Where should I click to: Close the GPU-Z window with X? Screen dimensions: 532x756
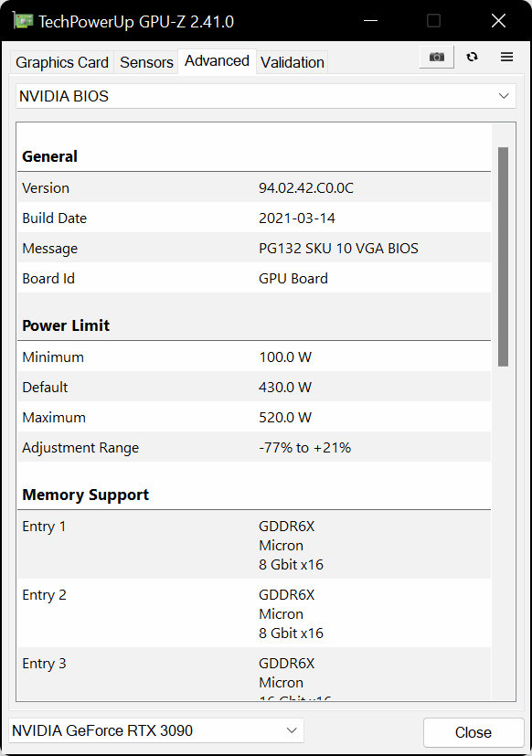pyautogui.click(x=498, y=21)
